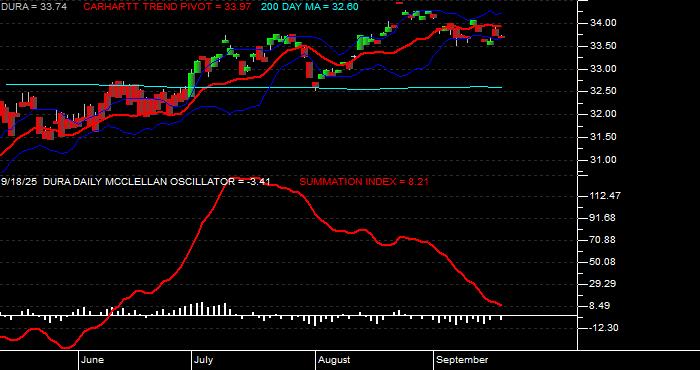Select the -12.30 oscillator axis value
This screenshot has height=370, width=700.
(604, 328)
